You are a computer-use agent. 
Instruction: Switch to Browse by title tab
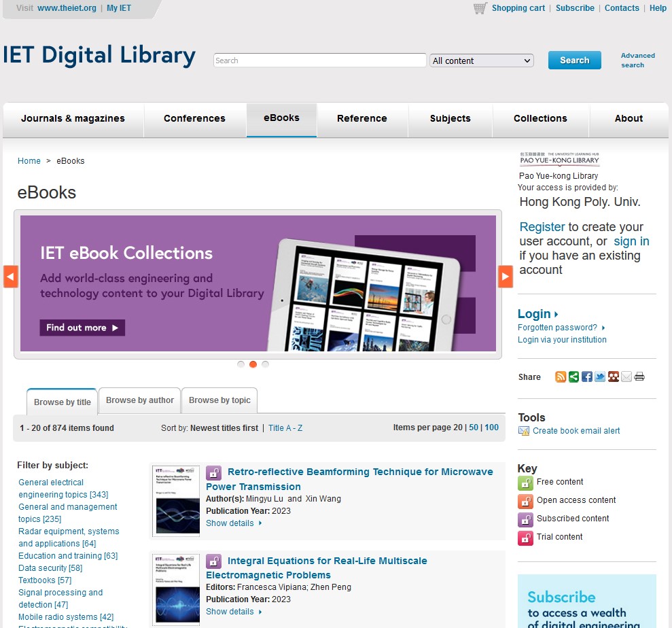[x=62, y=402]
